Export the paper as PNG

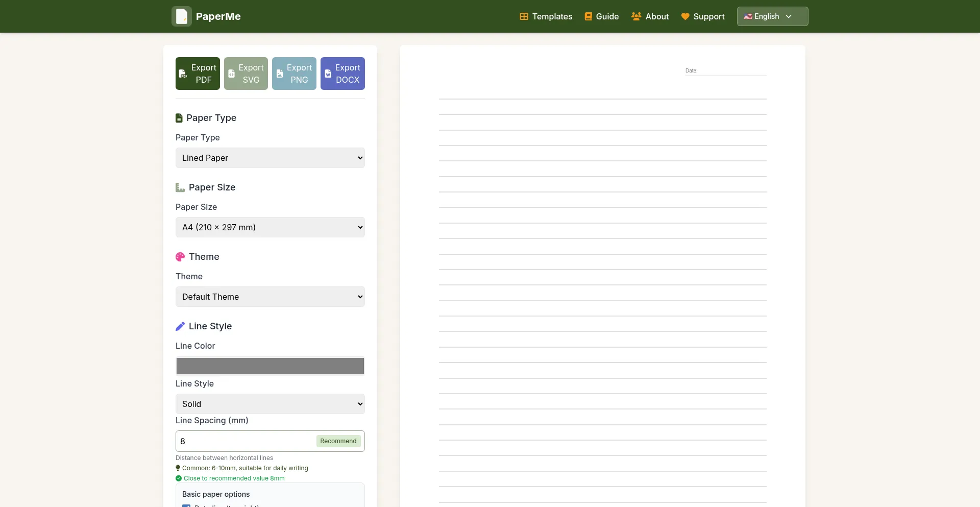point(294,74)
